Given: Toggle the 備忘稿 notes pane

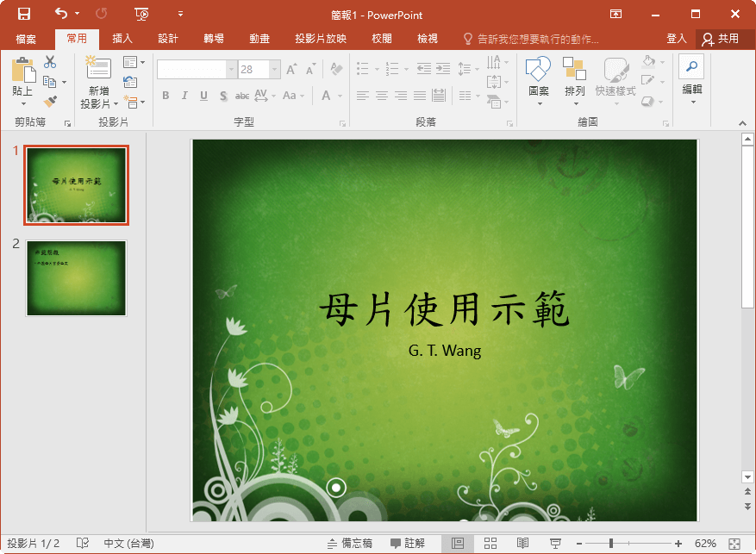Looking at the screenshot, I should point(350,544).
